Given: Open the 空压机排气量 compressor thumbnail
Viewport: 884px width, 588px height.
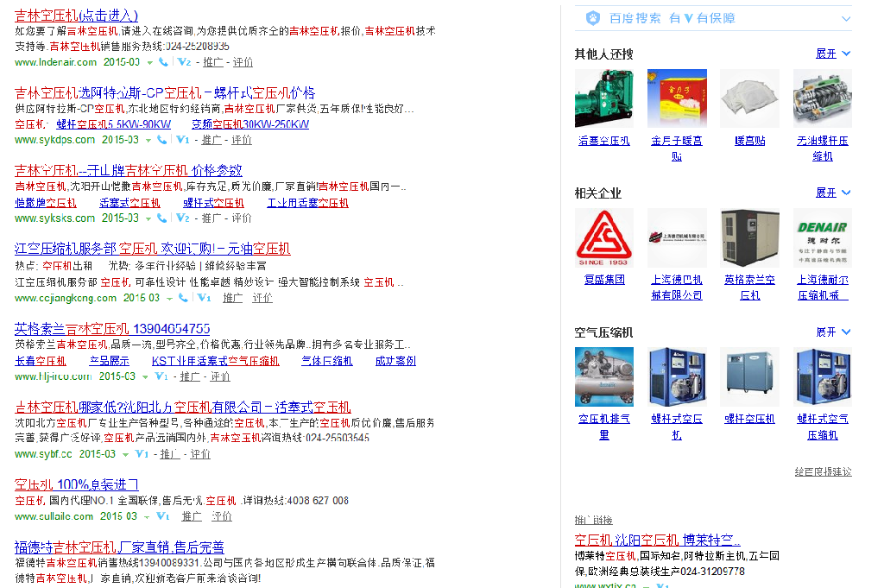Looking at the screenshot, I should pyautogui.click(x=603, y=376).
